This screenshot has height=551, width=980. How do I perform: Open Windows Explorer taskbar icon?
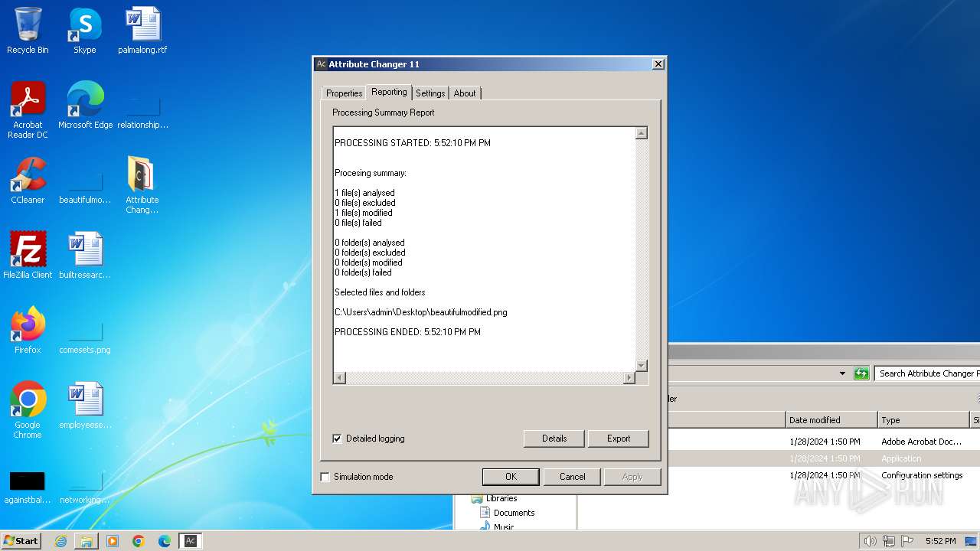[x=87, y=541]
